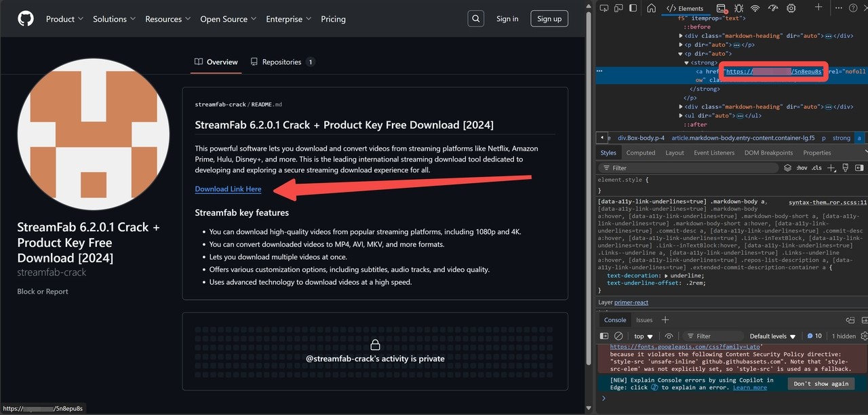The width and height of the screenshot is (868, 415).
Task: Add more tools with the top plus icon
Action: click(x=818, y=7)
